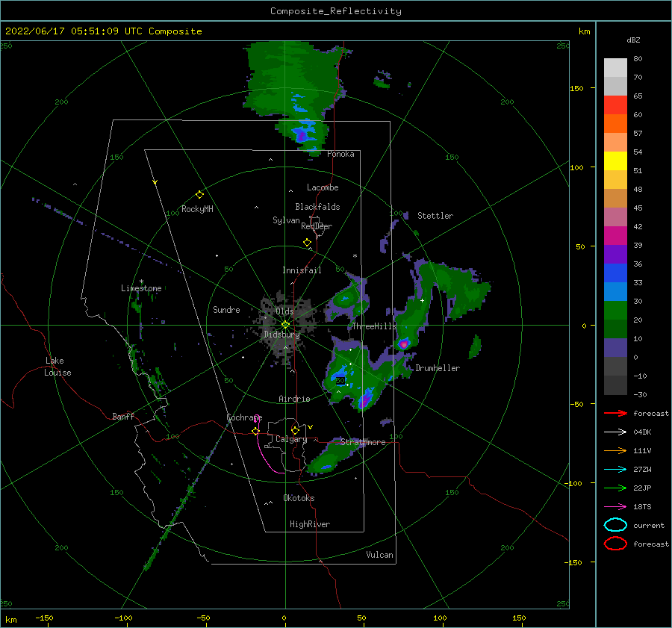Click the Olds label at radar center
This screenshot has height=628, width=672.
tap(284, 311)
